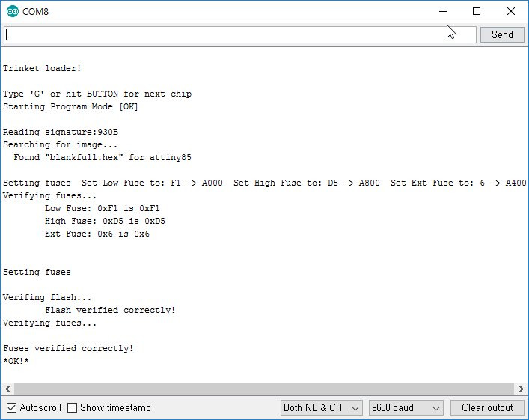Maximize the COM8 window

coord(477,11)
